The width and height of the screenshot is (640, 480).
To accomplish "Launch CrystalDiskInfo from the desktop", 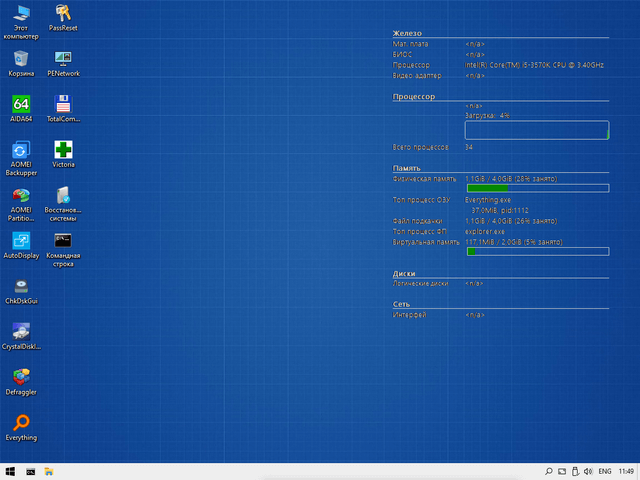I will pos(21,331).
